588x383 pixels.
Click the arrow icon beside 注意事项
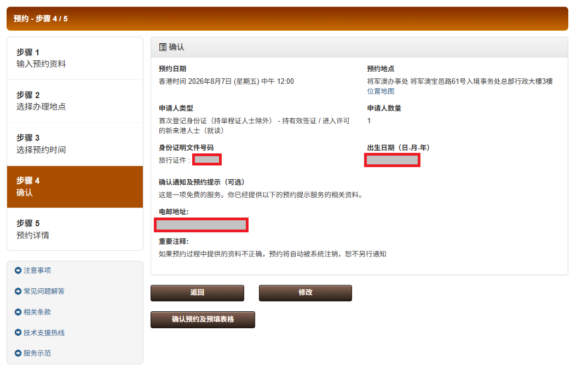point(18,271)
